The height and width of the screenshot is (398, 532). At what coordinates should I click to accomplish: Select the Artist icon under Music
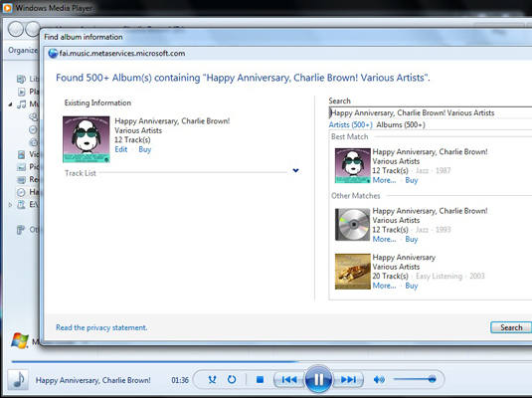(x=33, y=116)
